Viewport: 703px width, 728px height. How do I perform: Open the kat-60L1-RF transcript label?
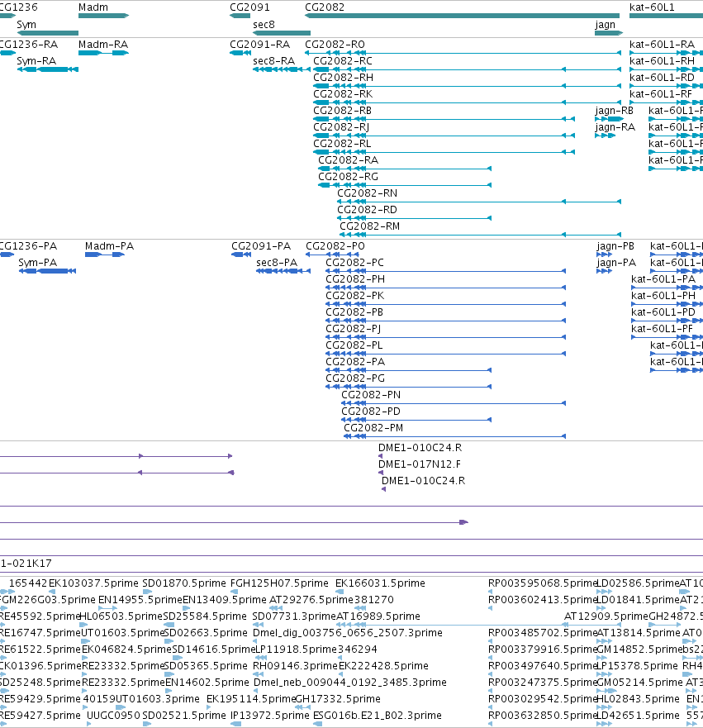pyautogui.click(x=661, y=94)
